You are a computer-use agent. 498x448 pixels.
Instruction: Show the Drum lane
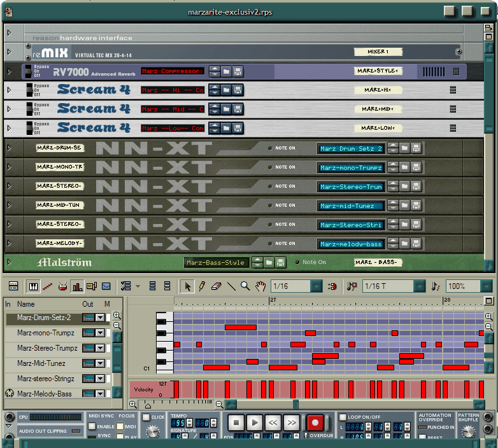[62, 286]
